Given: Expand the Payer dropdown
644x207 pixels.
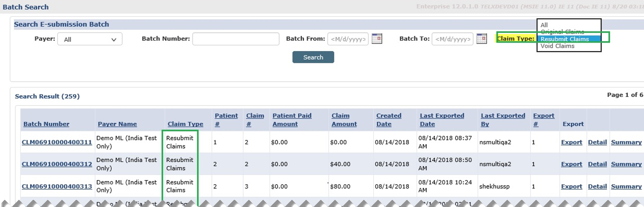Looking at the screenshot, I should point(90,39).
